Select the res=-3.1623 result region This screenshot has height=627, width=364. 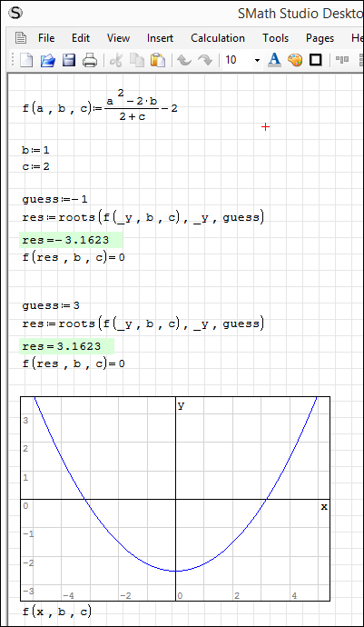coord(71,240)
